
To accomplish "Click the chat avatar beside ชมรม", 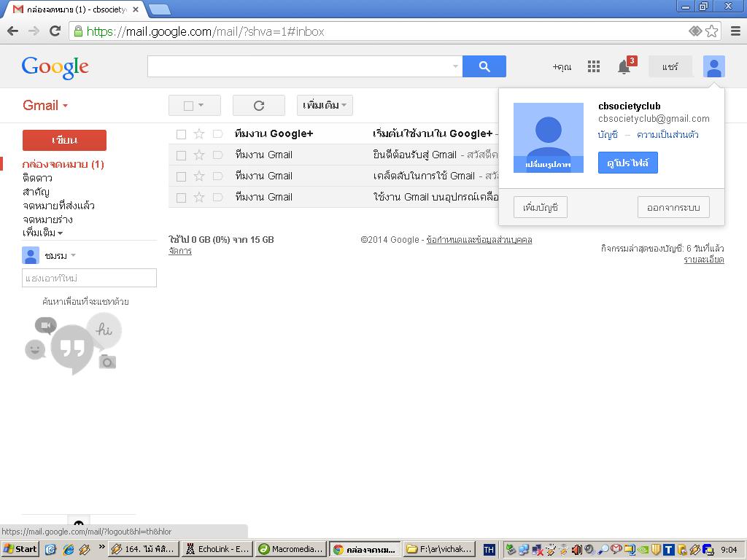I will [31, 256].
